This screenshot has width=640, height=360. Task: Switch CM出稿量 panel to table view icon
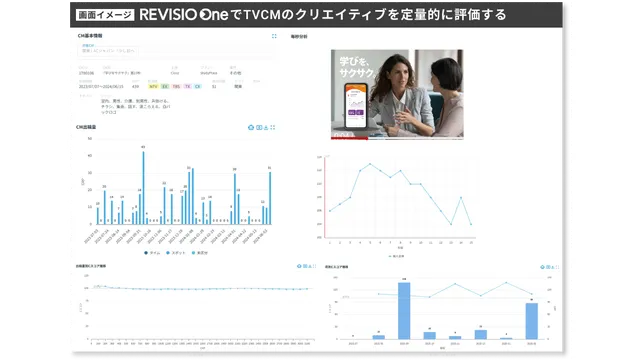click(x=259, y=127)
